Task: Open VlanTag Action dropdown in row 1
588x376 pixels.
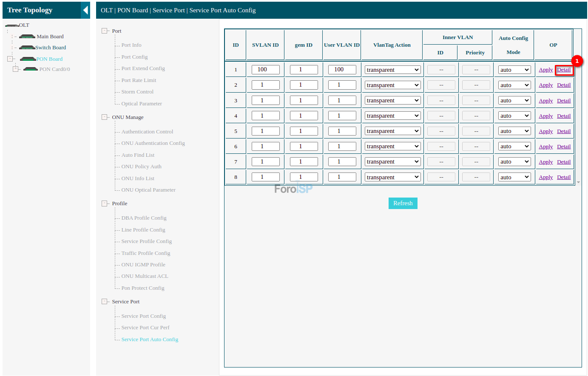Action: (x=392, y=70)
